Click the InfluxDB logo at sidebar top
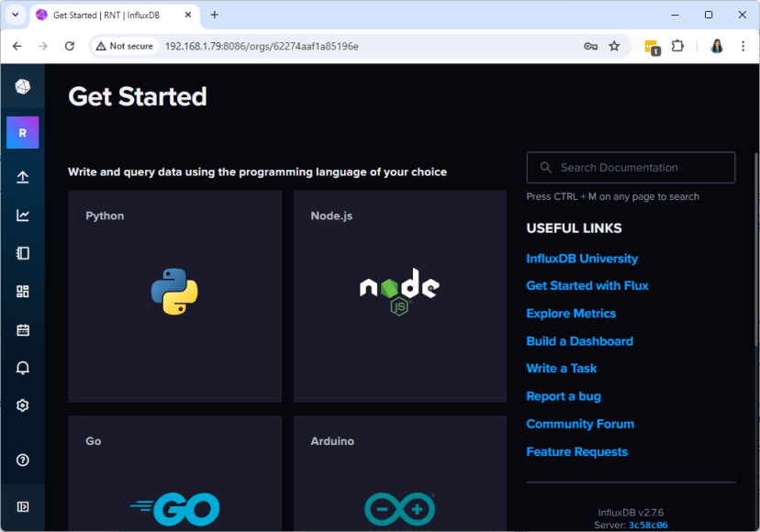 tap(22, 87)
